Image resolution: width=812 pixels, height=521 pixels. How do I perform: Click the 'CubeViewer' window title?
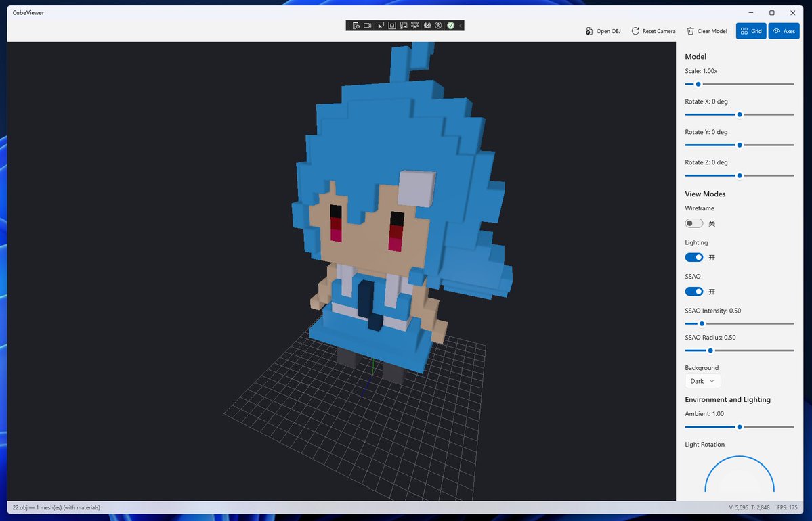pos(28,12)
